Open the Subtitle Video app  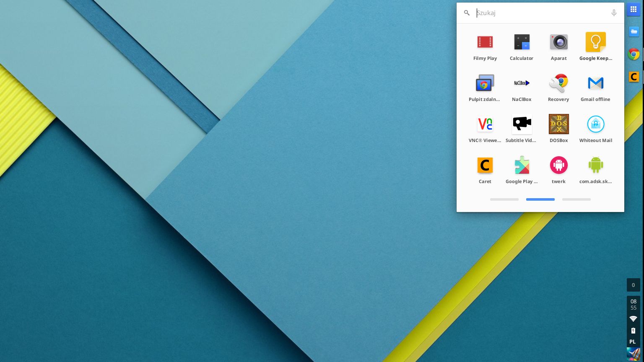(522, 124)
